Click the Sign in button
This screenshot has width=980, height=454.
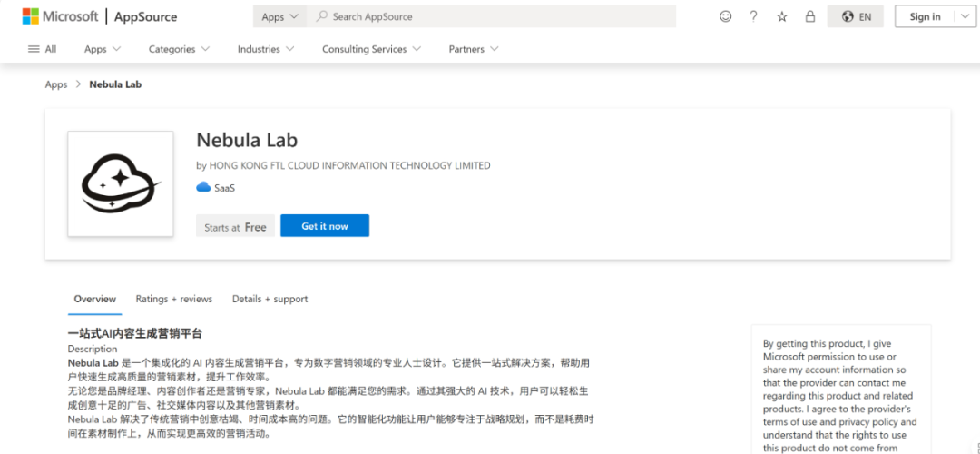pyautogui.click(x=925, y=17)
